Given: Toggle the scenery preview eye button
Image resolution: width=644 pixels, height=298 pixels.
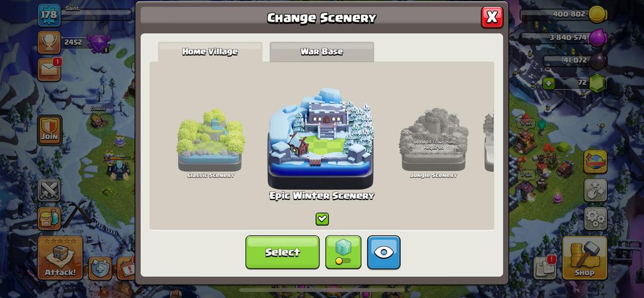Looking at the screenshot, I should point(383,252).
